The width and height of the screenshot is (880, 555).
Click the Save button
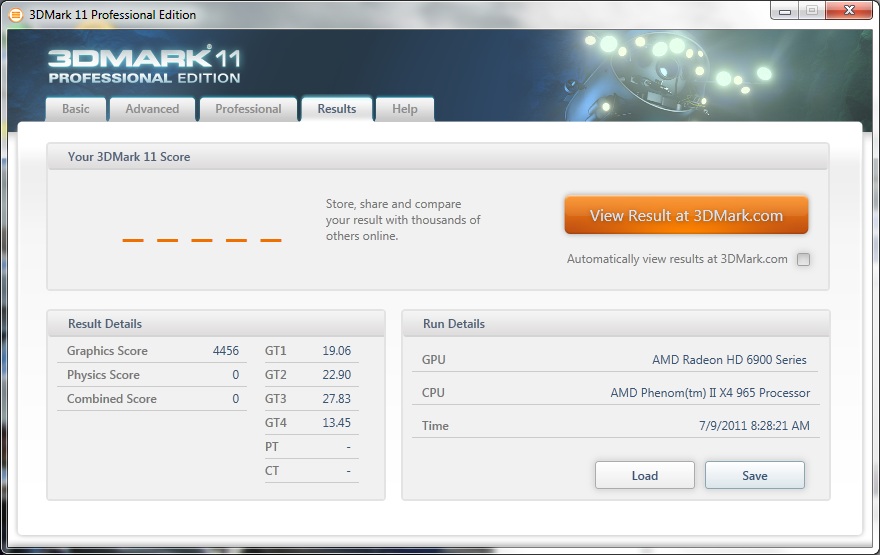(x=755, y=475)
